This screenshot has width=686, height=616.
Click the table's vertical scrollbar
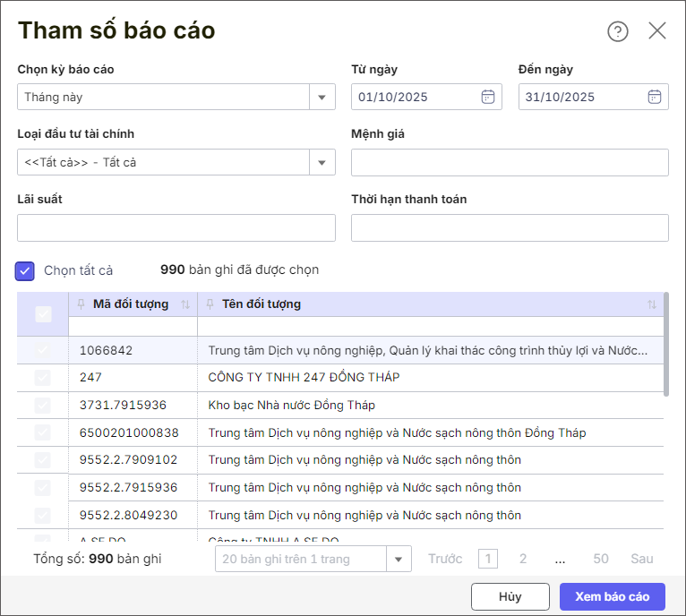[665, 345]
